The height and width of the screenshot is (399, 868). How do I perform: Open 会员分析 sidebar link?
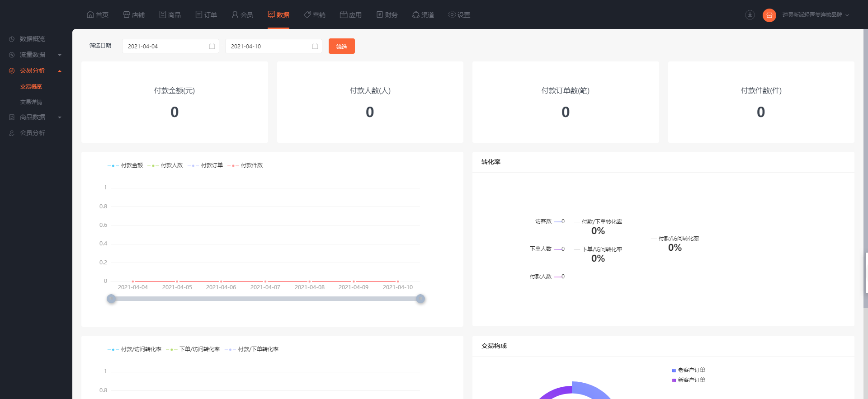[x=33, y=133]
